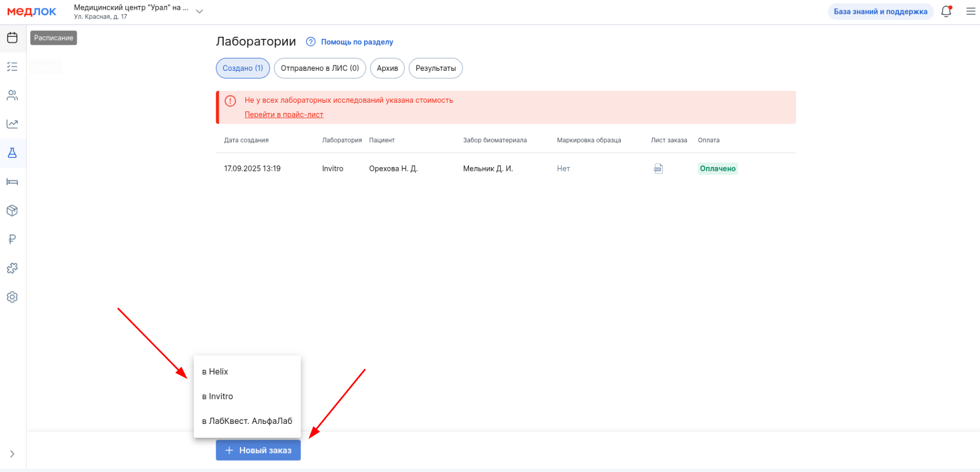The image size is (980, 472).
Task: Follow the 'Перейти в прайс-лист' link
Action: 284,115
